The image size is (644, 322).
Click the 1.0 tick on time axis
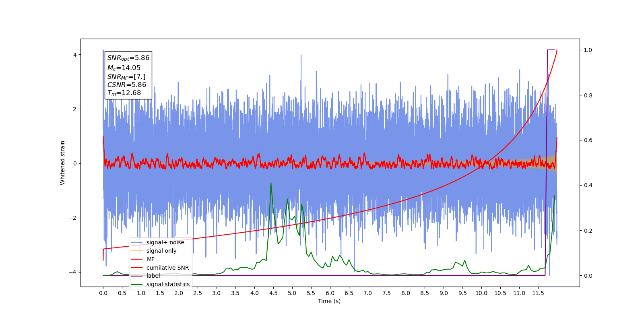pos(141,293)
